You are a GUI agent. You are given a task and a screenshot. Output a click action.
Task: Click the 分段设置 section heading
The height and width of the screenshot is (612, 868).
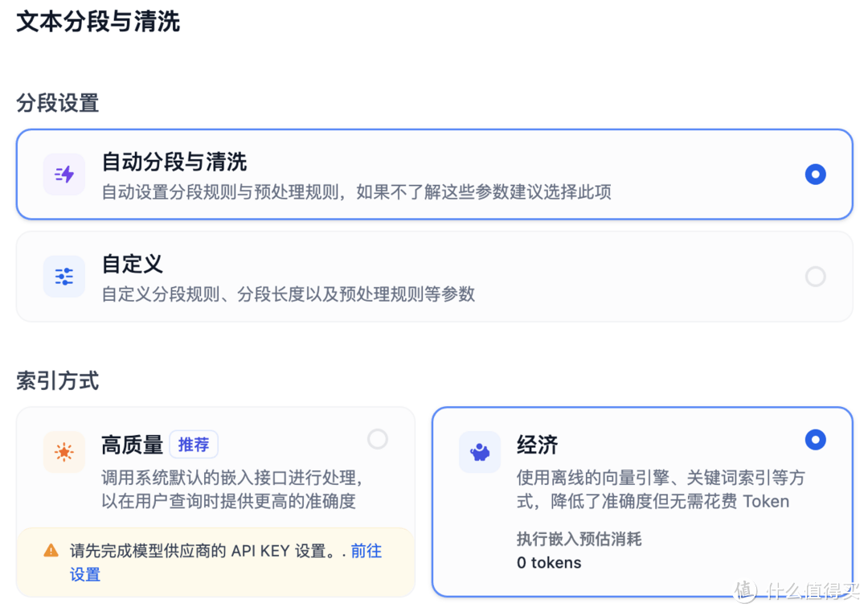(x=57, y=104)
